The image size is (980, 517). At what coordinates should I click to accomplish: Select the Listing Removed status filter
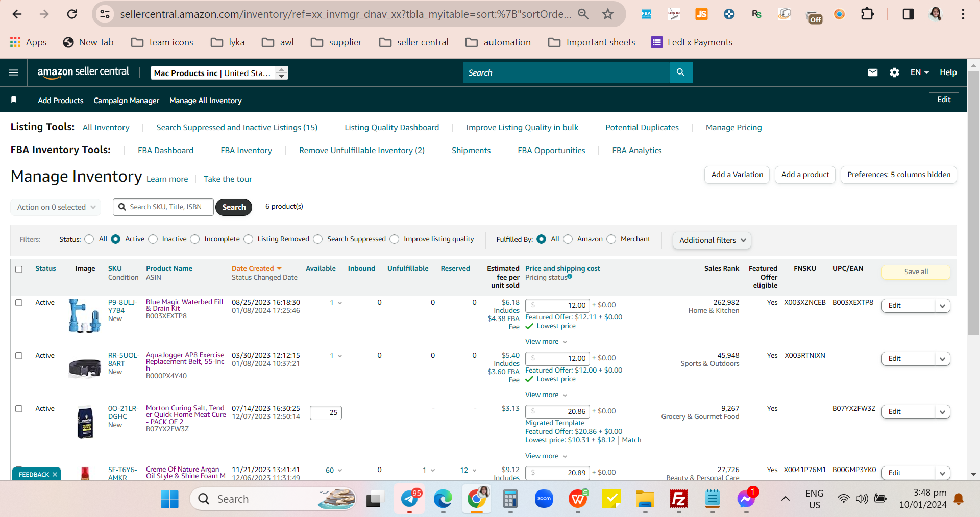pos(249,239)
